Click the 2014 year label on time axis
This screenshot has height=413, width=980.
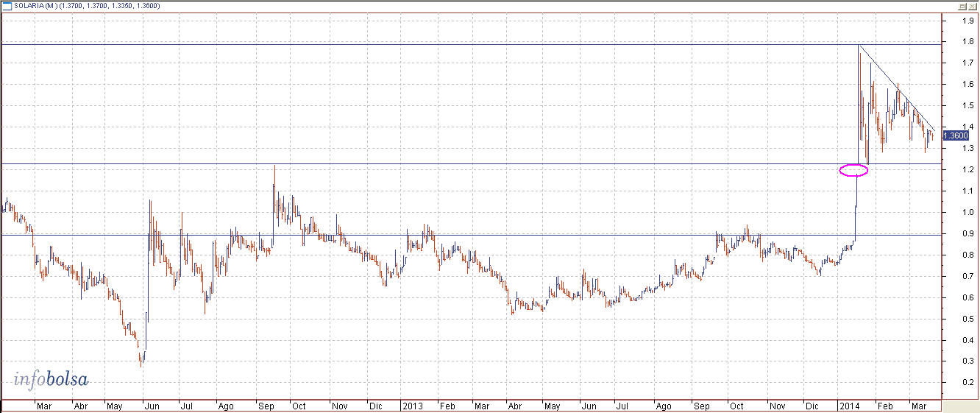849,406
